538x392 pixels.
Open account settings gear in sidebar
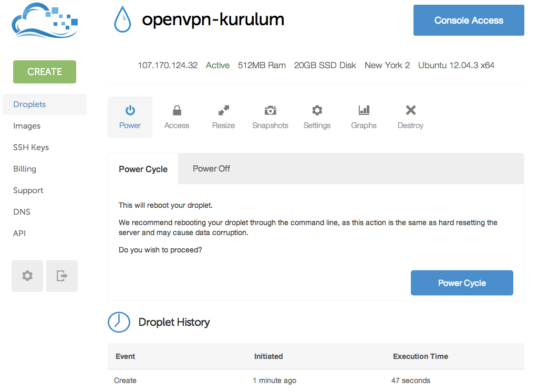[27, 276]
